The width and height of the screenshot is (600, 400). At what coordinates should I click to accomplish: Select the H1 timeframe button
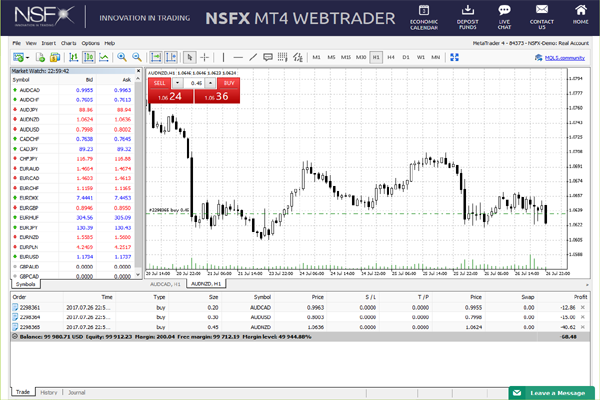click(x=376, y=57)
